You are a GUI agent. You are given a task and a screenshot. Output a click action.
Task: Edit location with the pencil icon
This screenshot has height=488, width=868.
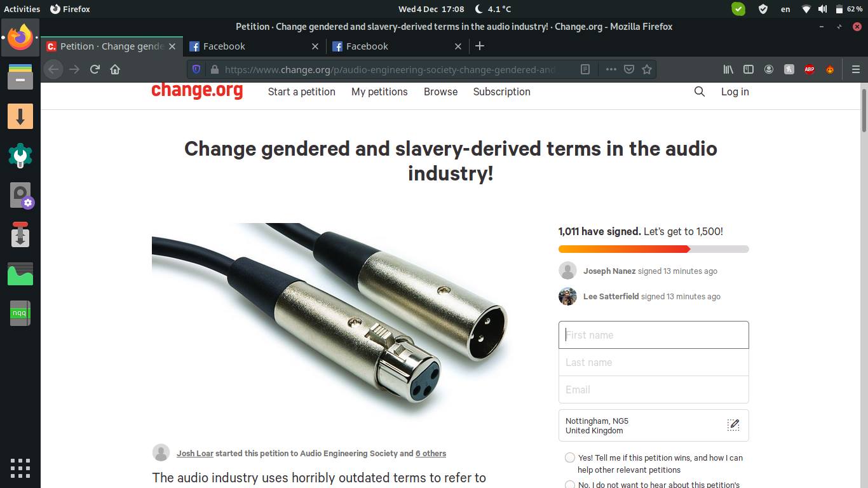click(733, 425)
